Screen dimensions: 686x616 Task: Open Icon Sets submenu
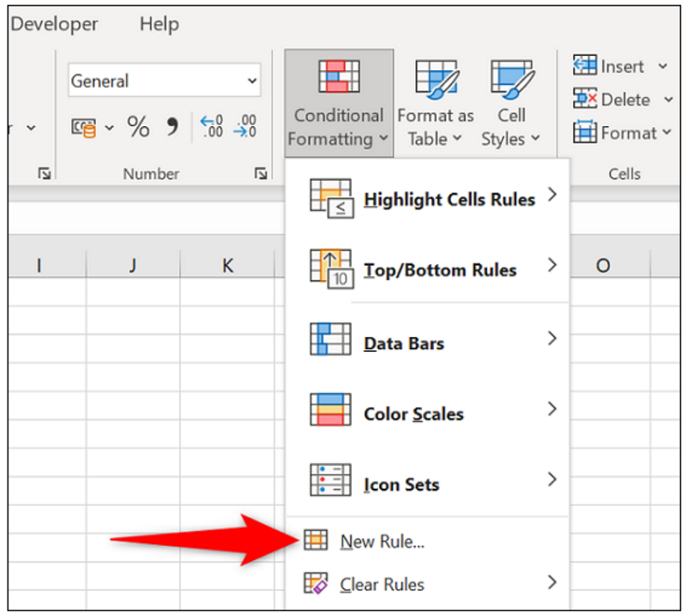pyautogui.click(x=427, y=480)
